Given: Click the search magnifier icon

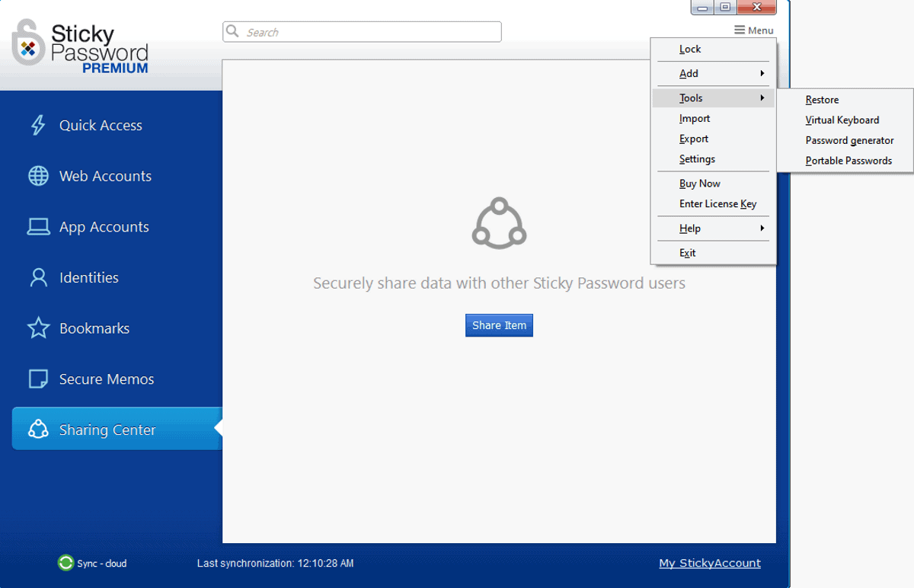Looking at the screenshot, I should (x=233, y=31).
